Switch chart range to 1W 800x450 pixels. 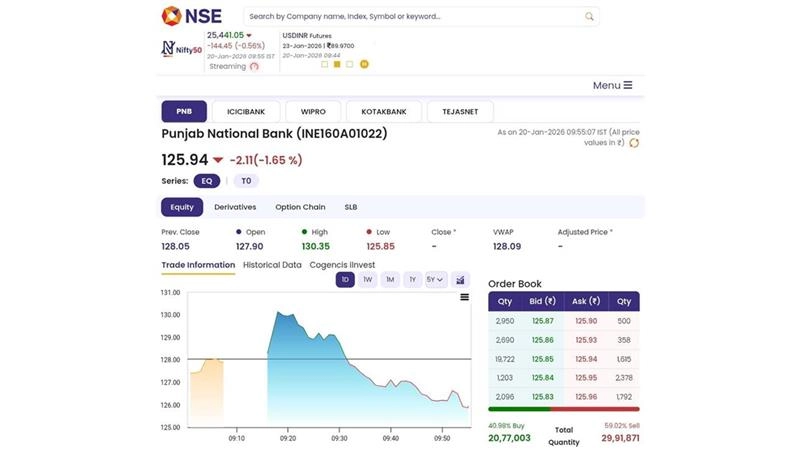click(368, 280)
